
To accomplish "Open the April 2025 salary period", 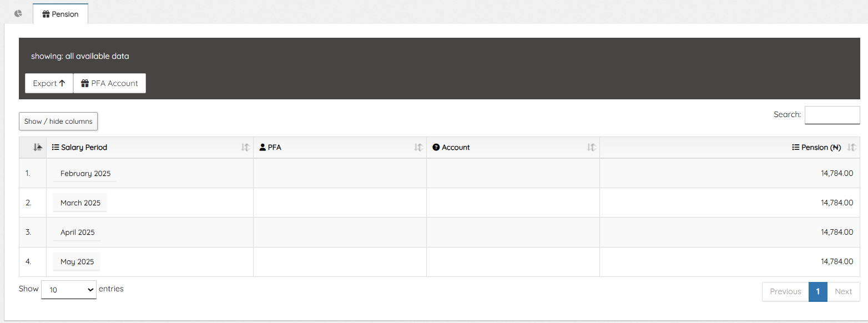I will [78, 232].
